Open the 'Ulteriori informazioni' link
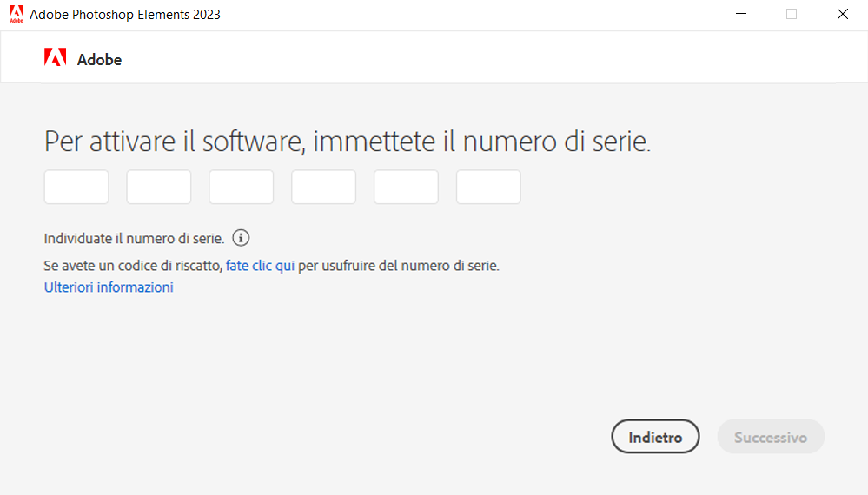Screen dimensions: 868x495 (109, 287)
